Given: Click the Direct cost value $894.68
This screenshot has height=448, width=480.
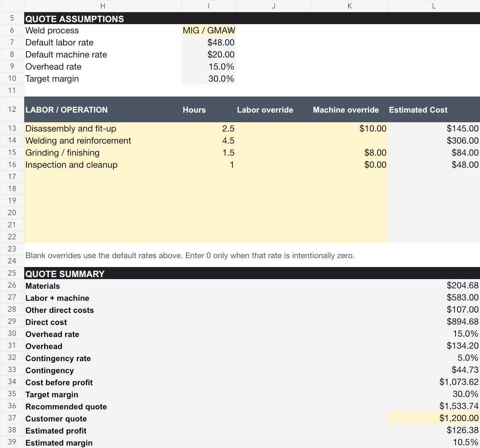Looking at the screenshot, I should (434, 322).
